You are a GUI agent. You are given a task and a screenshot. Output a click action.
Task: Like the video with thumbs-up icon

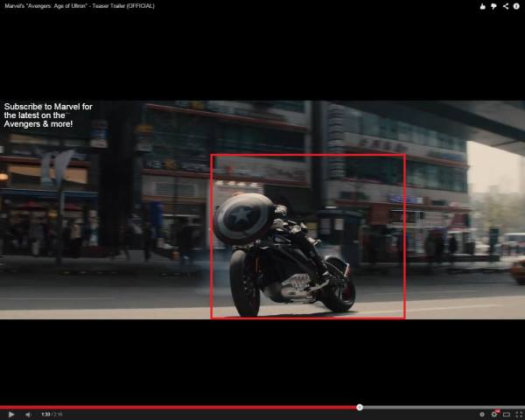482,6
